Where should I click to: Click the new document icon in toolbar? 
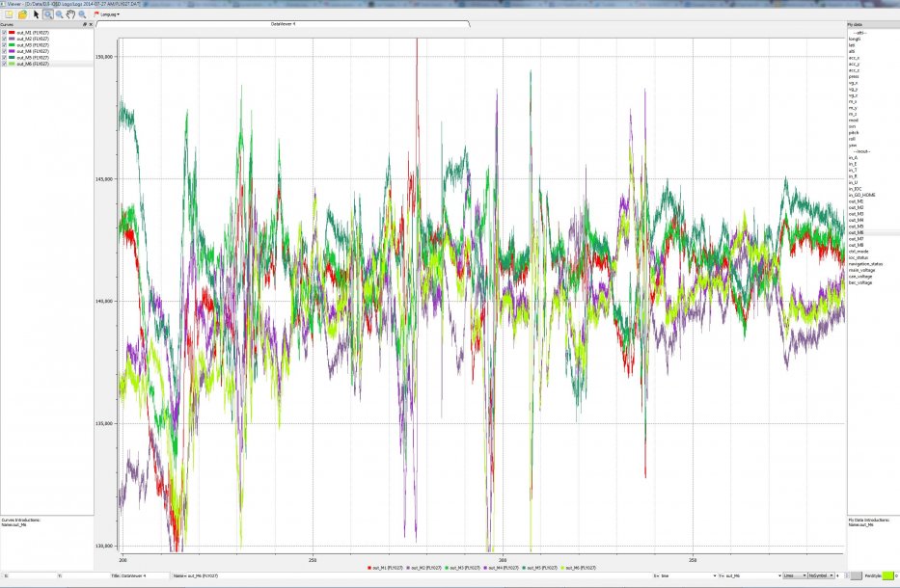8,14
